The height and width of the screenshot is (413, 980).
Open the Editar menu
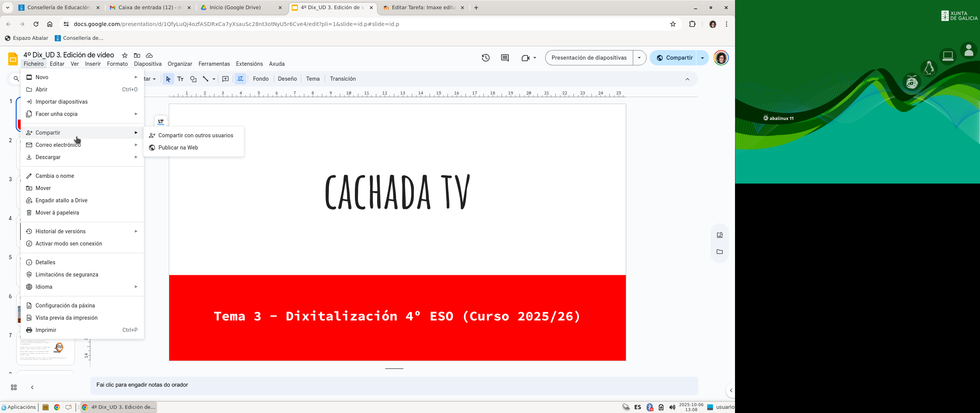point(57,64)
